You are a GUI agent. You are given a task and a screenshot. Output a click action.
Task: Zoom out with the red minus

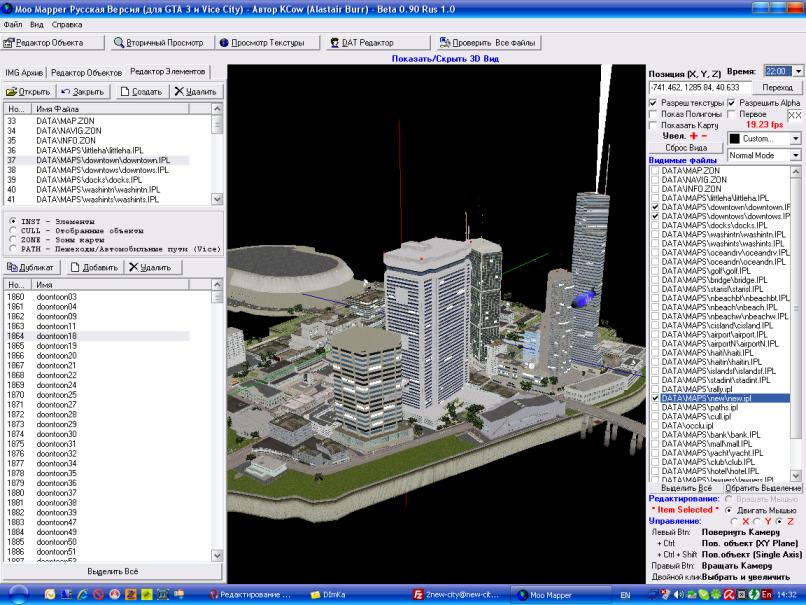[704, 136]
